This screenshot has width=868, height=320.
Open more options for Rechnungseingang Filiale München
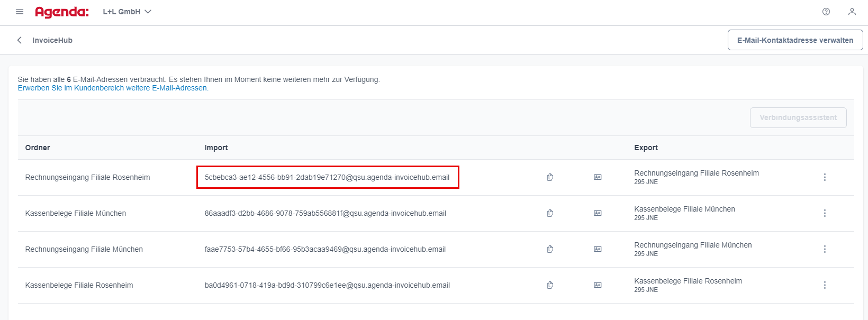825,249
